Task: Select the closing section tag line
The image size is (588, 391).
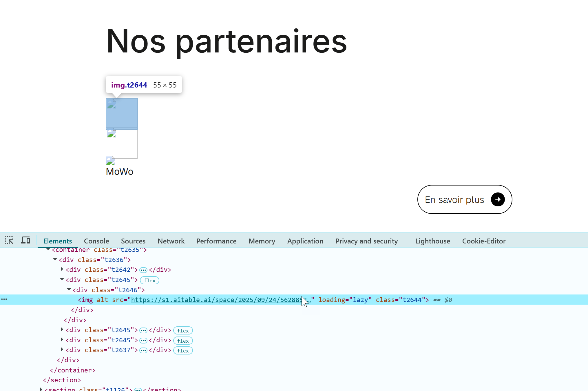Action: tap(62, 380)
